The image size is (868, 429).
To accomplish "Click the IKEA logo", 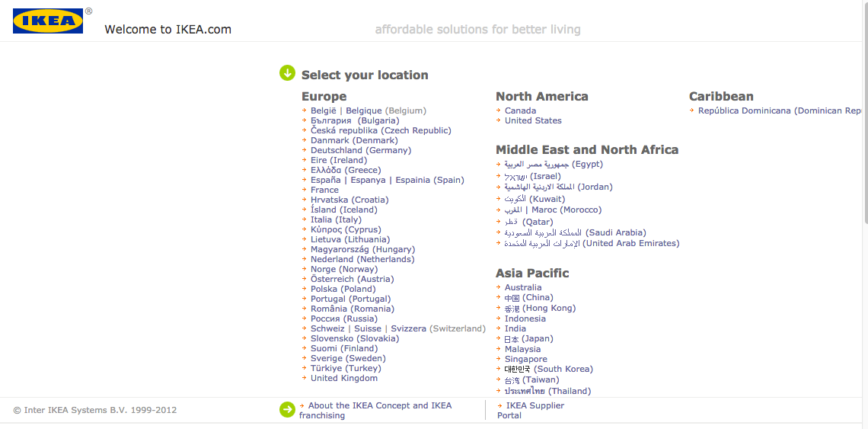I will pos(48,21).
